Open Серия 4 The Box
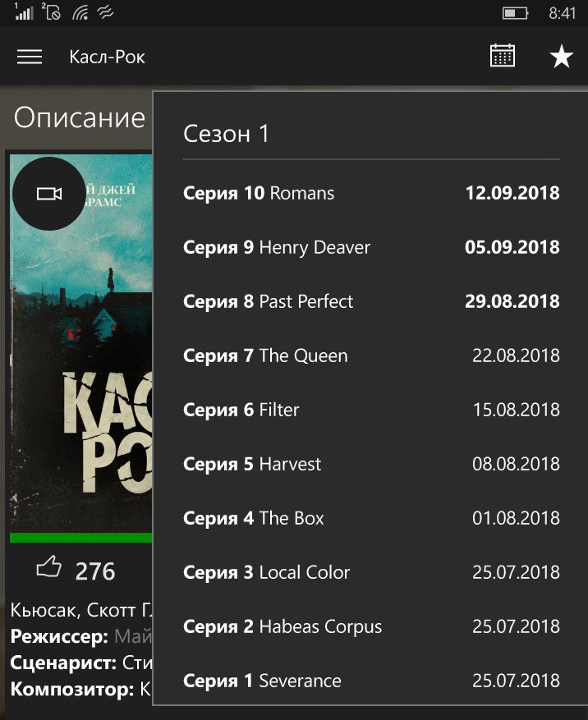 click(371, 518)
